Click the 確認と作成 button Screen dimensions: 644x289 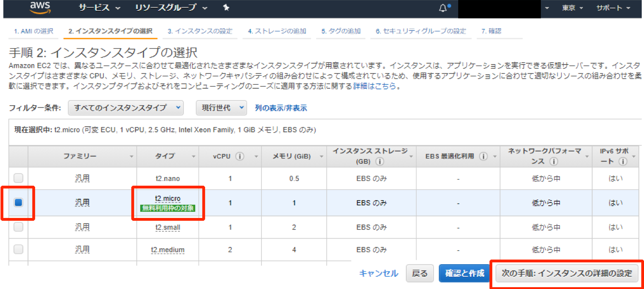[464, 274]
